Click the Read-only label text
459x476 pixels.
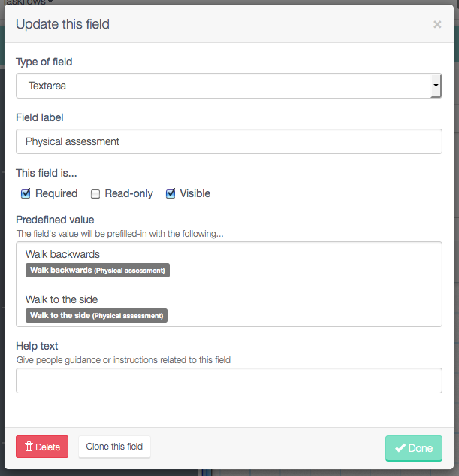tap(129, 193)
